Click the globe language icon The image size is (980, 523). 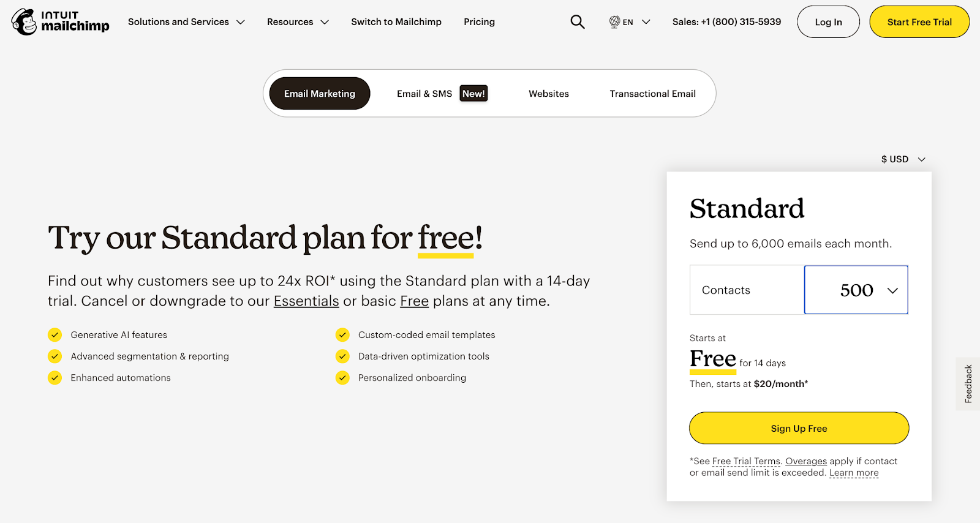[x=613, y=21]
